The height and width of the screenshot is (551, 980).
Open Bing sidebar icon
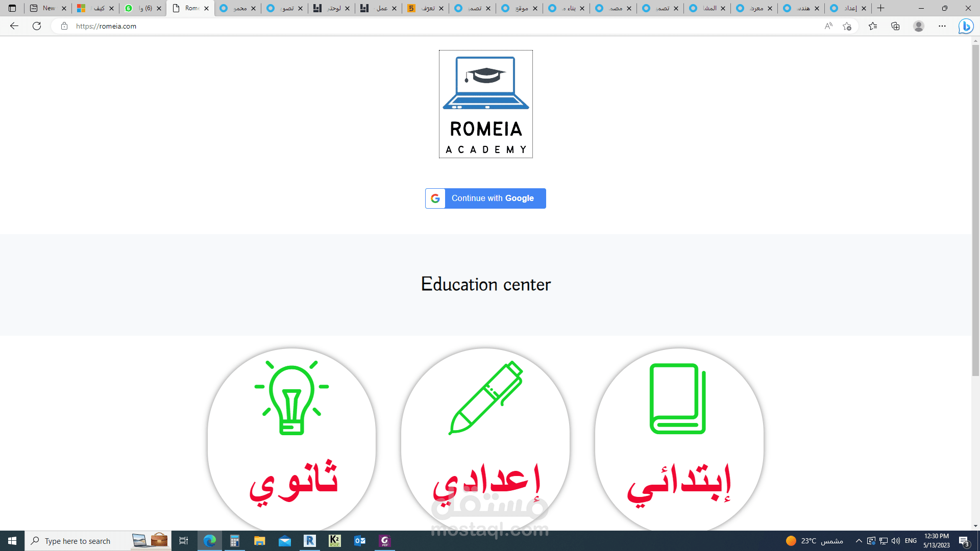(x=966, y=26)
